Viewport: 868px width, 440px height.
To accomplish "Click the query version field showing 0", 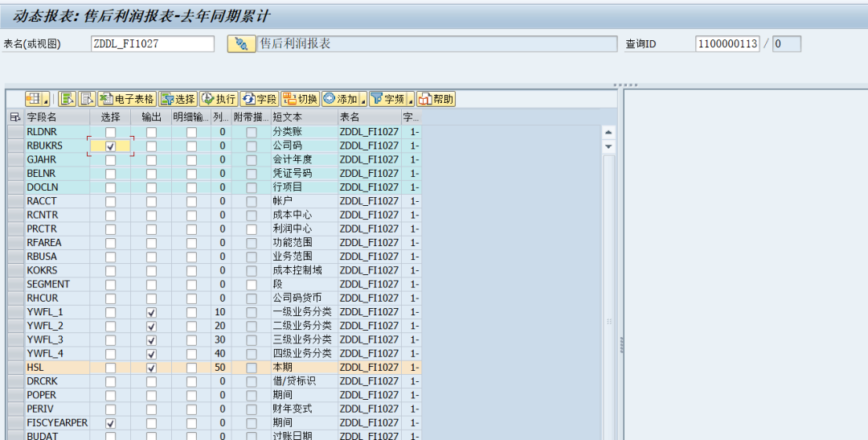I will click(x=787, y=43).
